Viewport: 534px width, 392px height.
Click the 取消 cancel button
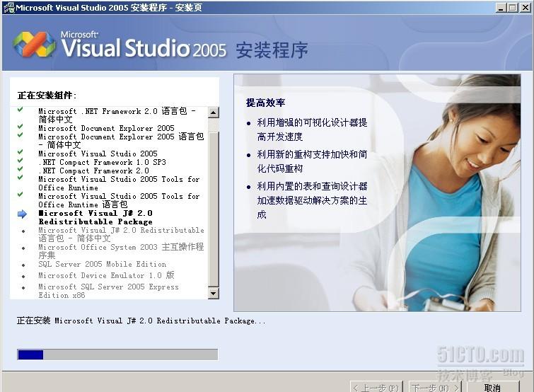click(493, 387)
